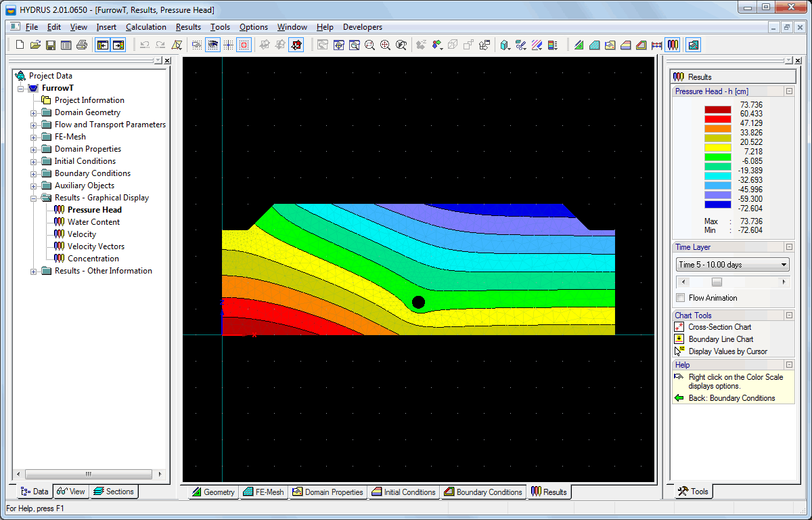Click the Open project folder icon
This screenshot has height=520, width=812.
tap(35, 45)
